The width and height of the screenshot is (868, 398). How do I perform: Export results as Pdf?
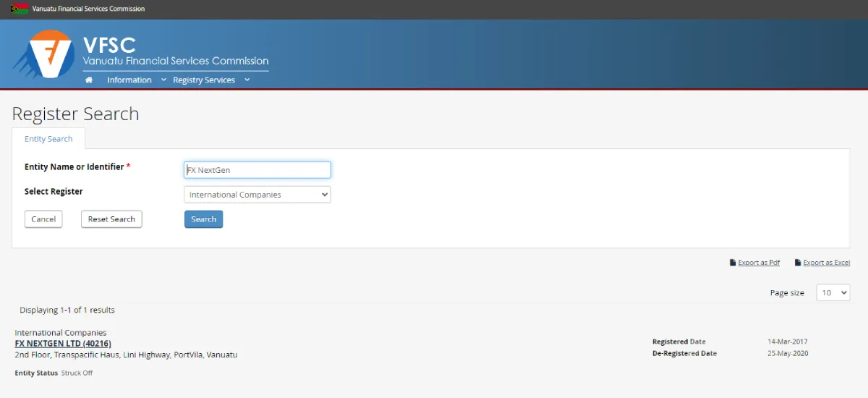pos(759,263)
